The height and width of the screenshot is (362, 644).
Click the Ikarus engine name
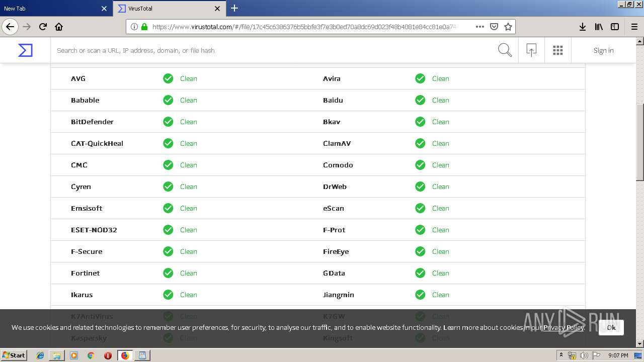click(x=82, y=295)
